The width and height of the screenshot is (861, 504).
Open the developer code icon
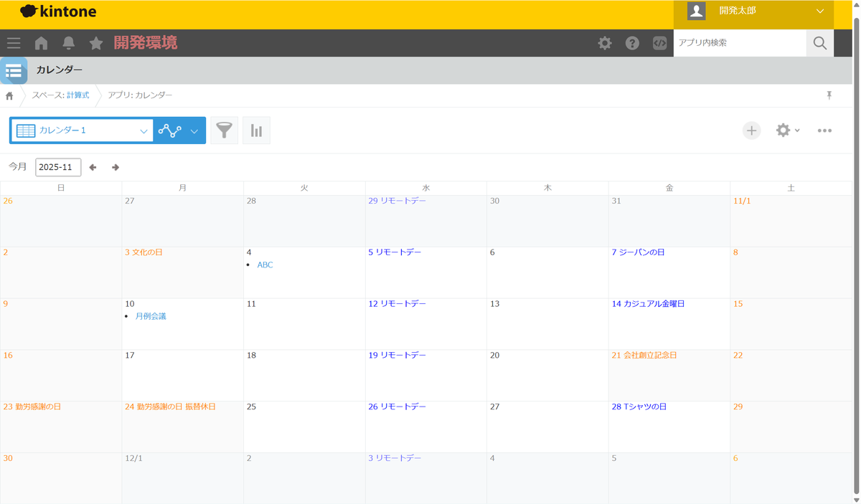(659, 43)
